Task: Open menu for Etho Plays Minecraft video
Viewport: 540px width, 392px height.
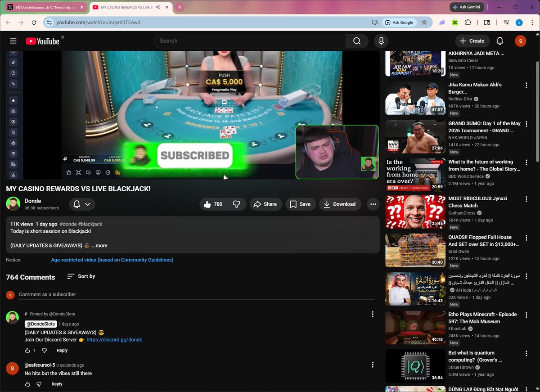Action: 526,315
